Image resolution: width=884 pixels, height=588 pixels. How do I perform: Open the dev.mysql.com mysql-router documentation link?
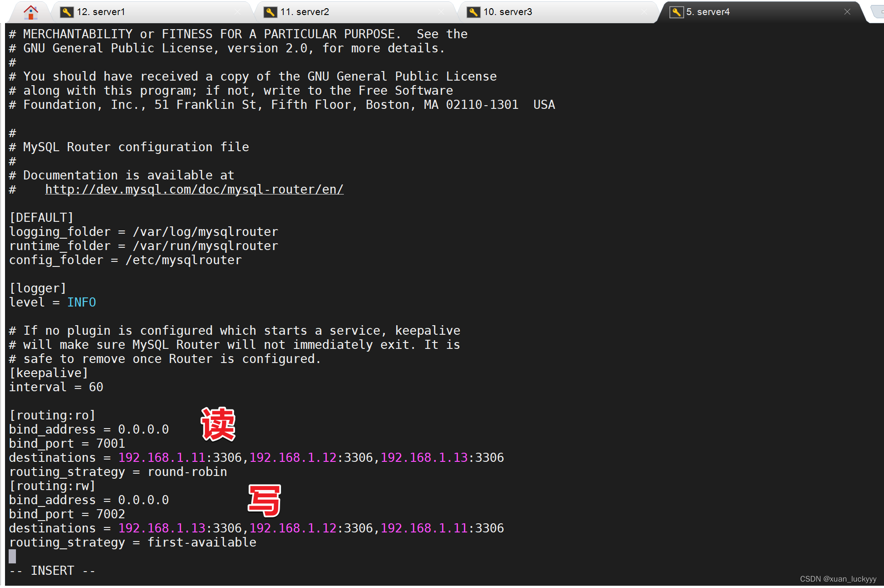[x=194, y=189]
